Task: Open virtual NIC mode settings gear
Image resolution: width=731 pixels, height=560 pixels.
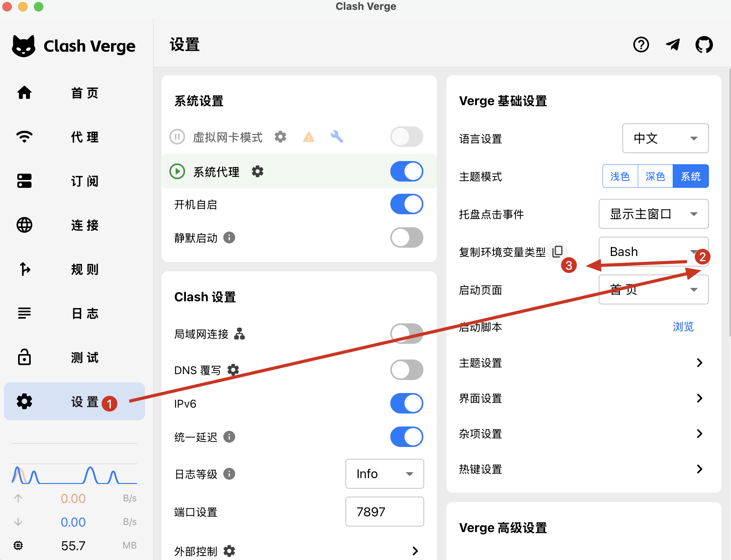Action: 280,137
